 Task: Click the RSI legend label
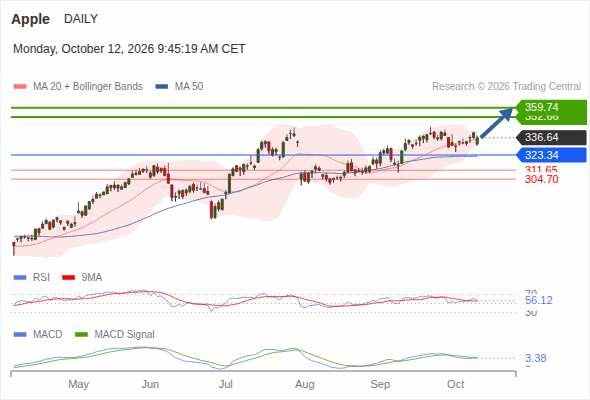pos(41,278)
